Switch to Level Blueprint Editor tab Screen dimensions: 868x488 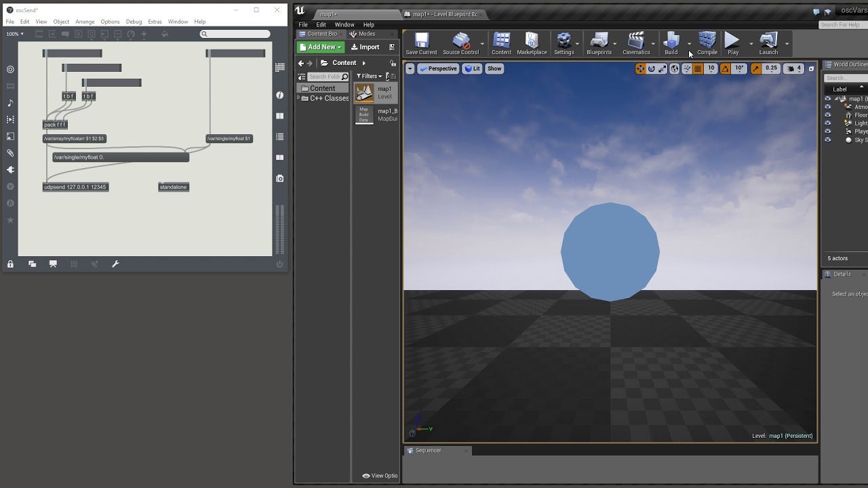pyautogui.click(x=444, y=14)
